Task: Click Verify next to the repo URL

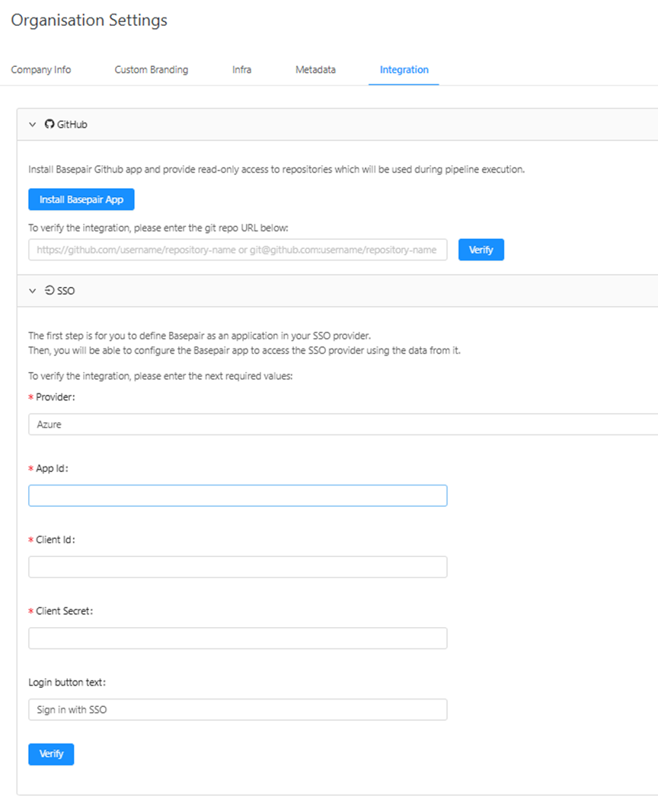Action: click(x=481, y=249)
